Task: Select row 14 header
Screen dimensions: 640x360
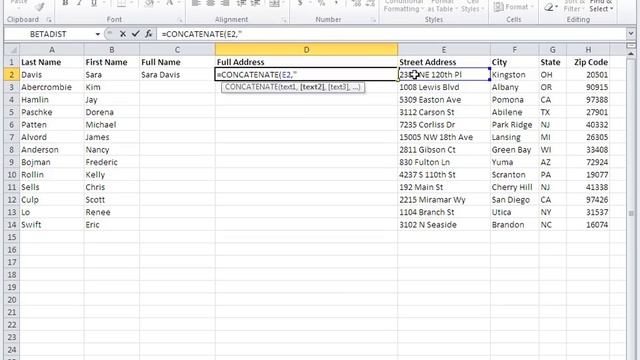Action: coord(12,225)
